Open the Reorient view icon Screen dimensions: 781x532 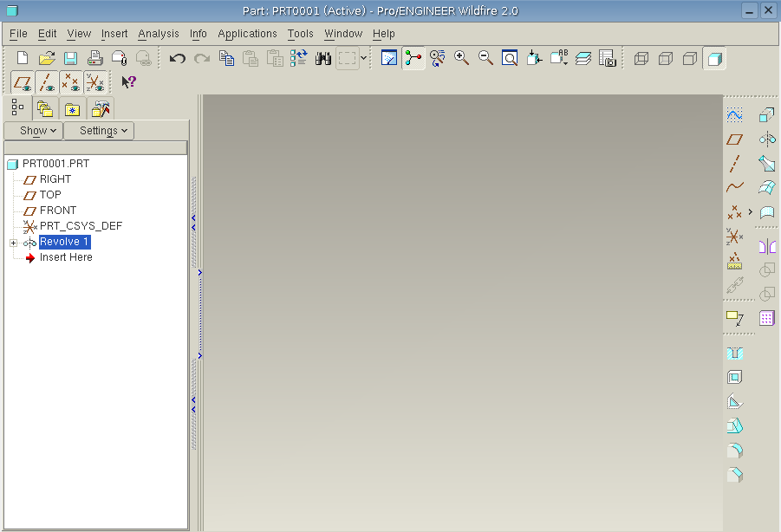[534, 58]
